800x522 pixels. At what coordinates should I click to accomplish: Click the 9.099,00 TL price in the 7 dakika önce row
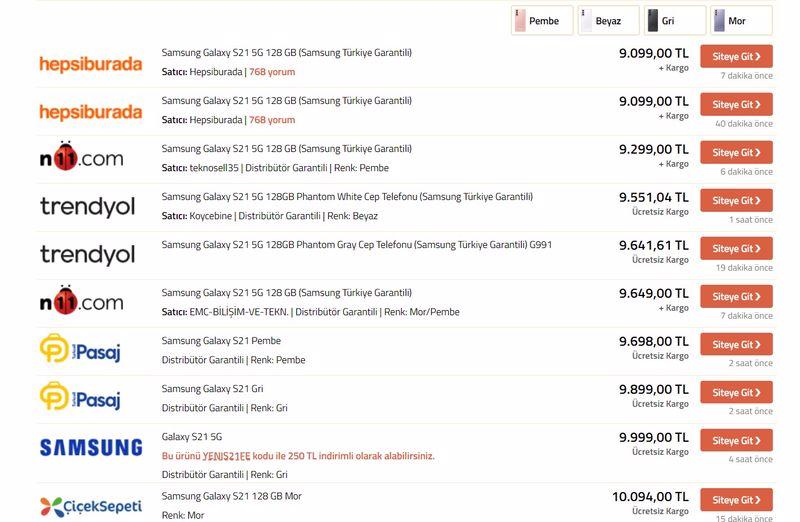[654, 53]
